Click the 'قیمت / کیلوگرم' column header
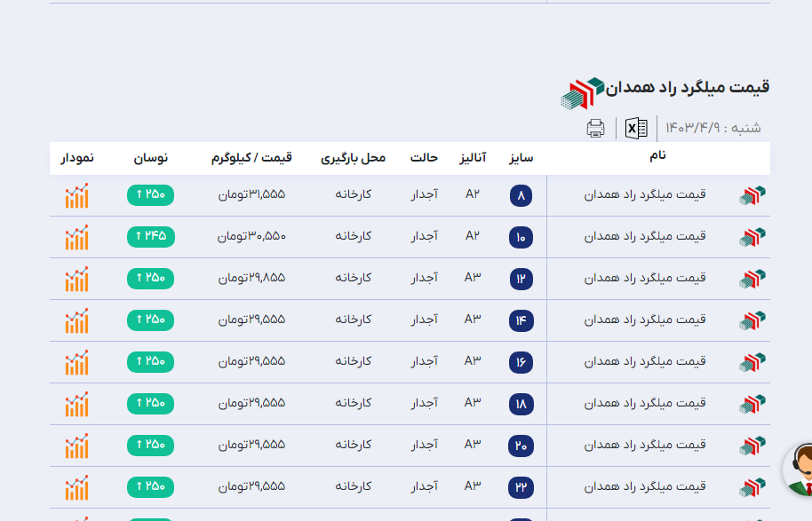This screenshot has width=812, height=521. point(251,158)
